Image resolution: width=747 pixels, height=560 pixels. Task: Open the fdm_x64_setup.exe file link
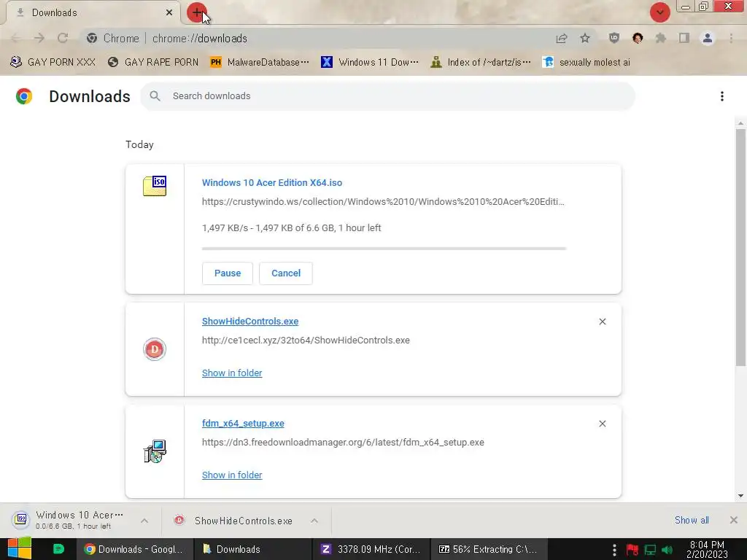pos(243,424)
